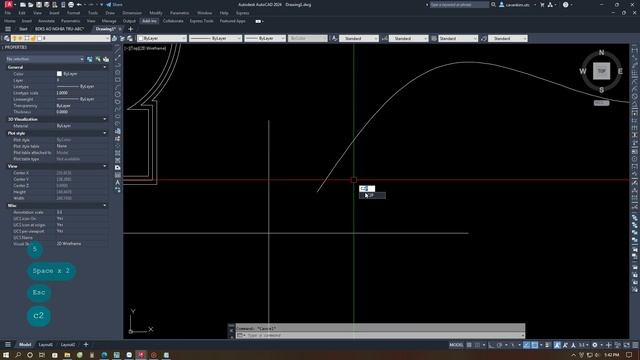Click the Save icon in the quick access toolbar

39,5
